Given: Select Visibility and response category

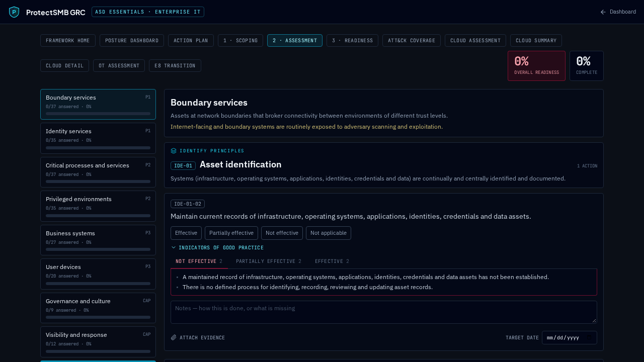Looking at the screenshot, I should point(98,342).
